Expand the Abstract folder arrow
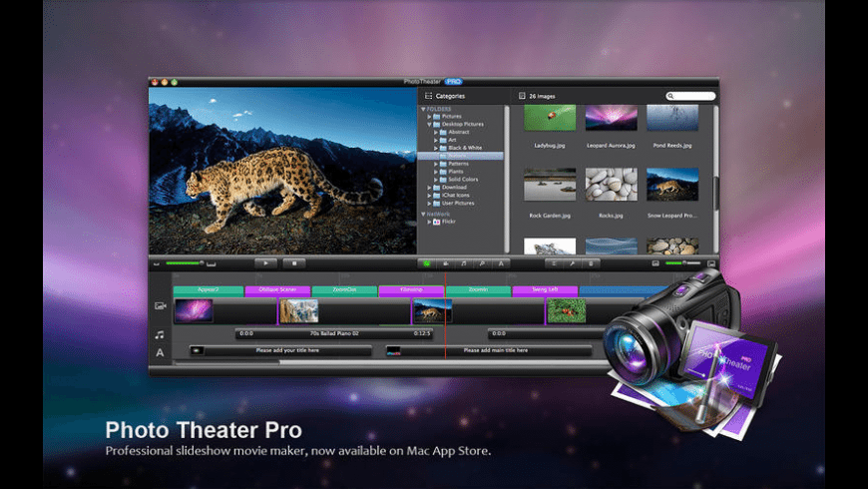The height and width of the screenshot is (489, 868). pos(436,133)
